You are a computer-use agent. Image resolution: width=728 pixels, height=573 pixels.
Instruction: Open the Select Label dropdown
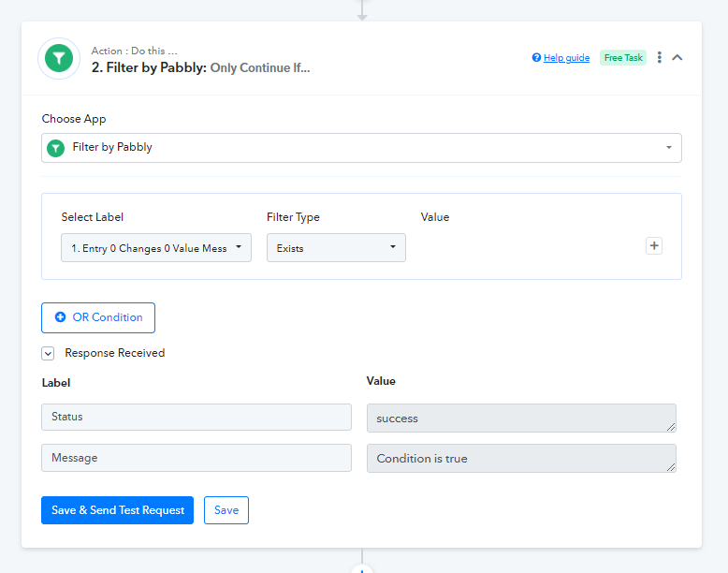156,248
